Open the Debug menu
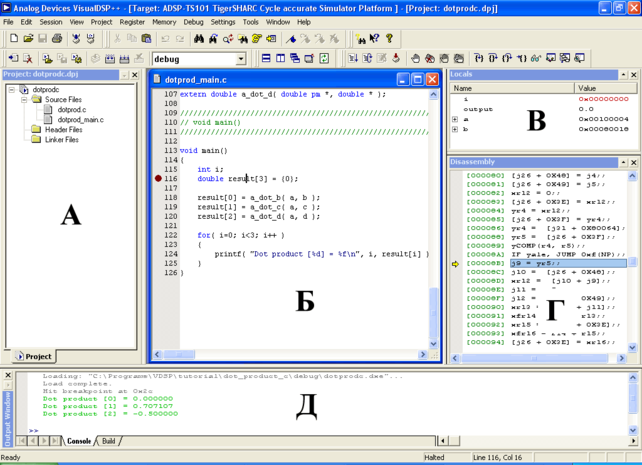The width and height of the screenshot is (642, 465). [x=193, y=21]
